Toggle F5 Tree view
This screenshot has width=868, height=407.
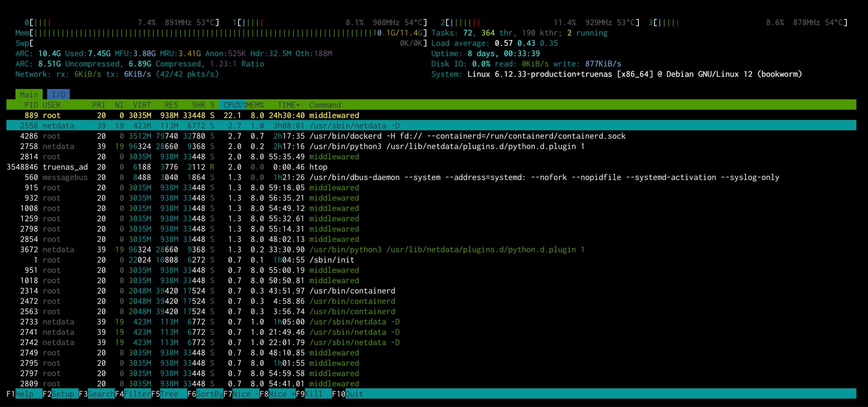(169, 394)
